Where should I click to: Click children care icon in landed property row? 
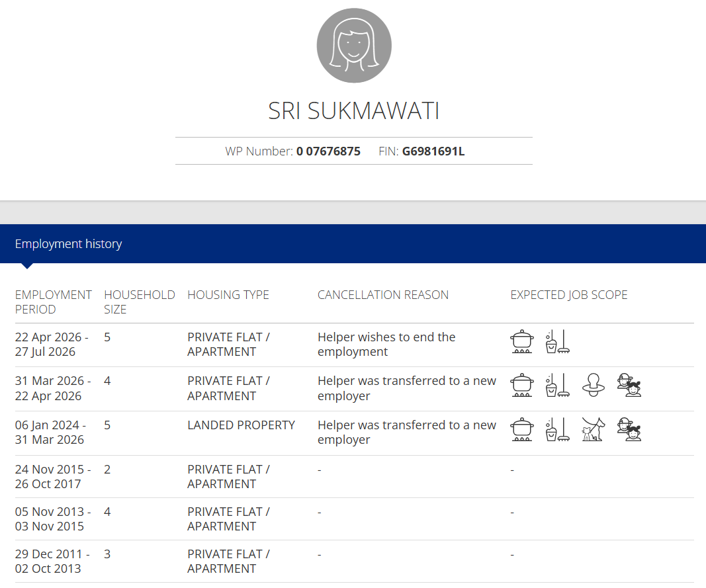tap(629, 429)
